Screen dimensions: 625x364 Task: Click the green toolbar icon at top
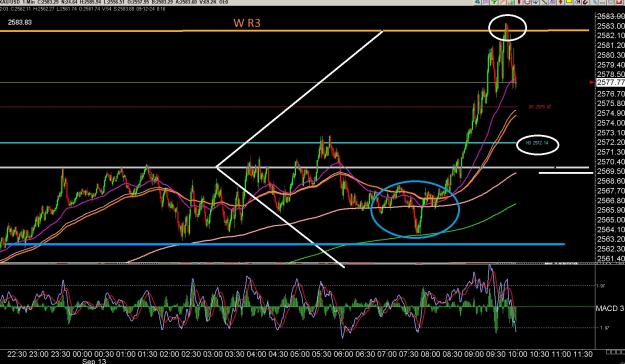pos(494,2)
